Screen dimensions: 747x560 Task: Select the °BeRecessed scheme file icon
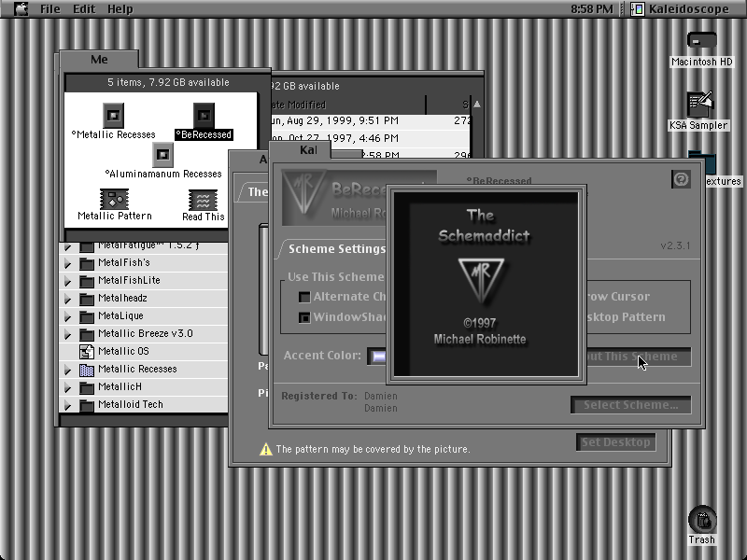(204, 115)
